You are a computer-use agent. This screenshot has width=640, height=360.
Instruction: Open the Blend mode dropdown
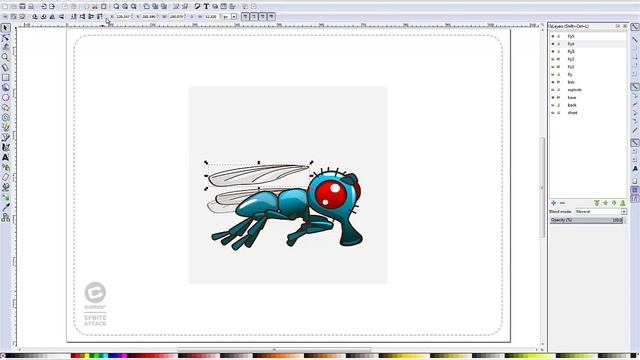tap(601, 211)
